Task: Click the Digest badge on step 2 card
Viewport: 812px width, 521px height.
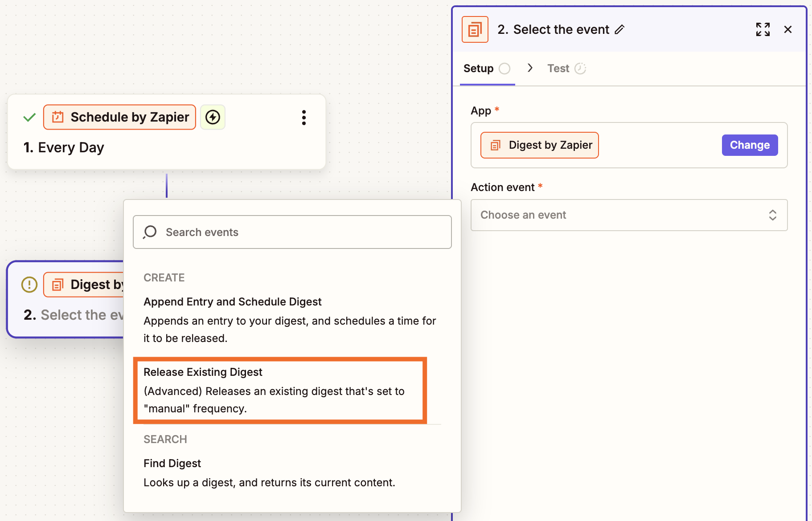Action: tap(84, 285)
